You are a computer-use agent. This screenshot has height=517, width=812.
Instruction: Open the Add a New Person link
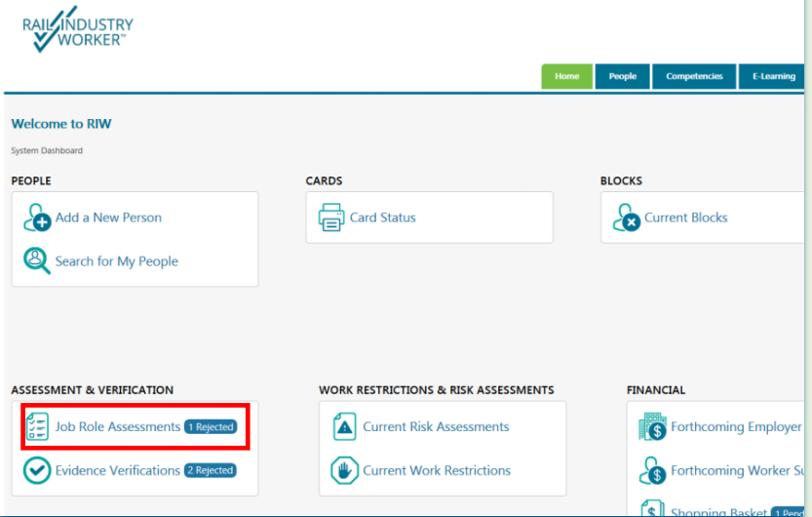point(108,218)
